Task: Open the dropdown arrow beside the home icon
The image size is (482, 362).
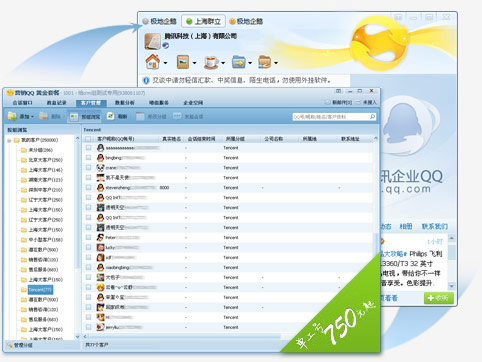Action: (x=165, y=63)
